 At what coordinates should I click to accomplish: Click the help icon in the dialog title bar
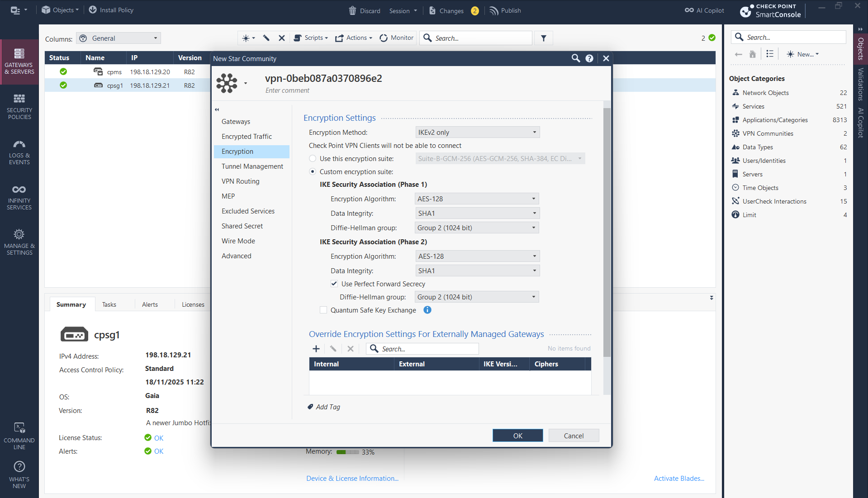(589, 58)
